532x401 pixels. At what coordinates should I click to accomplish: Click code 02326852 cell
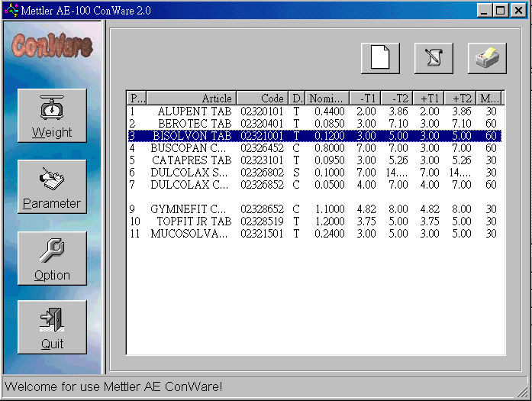click(262, 185)
